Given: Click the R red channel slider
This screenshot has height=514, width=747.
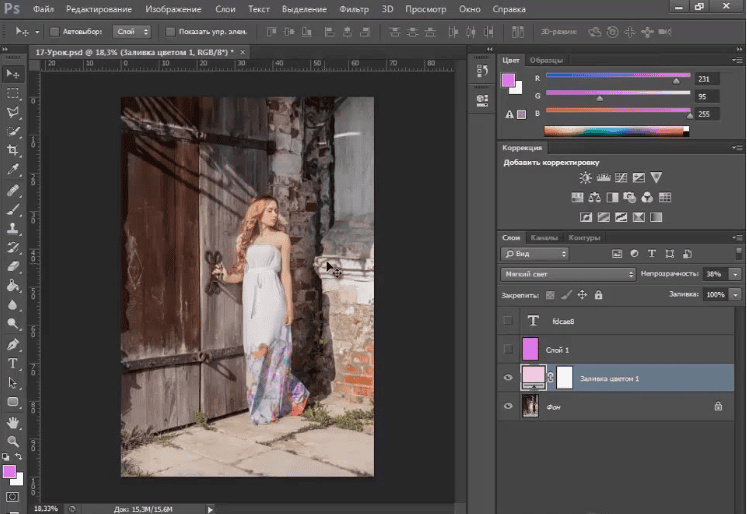Looking at the screenshot, I should pyautogui.click(x=618, y=75).
